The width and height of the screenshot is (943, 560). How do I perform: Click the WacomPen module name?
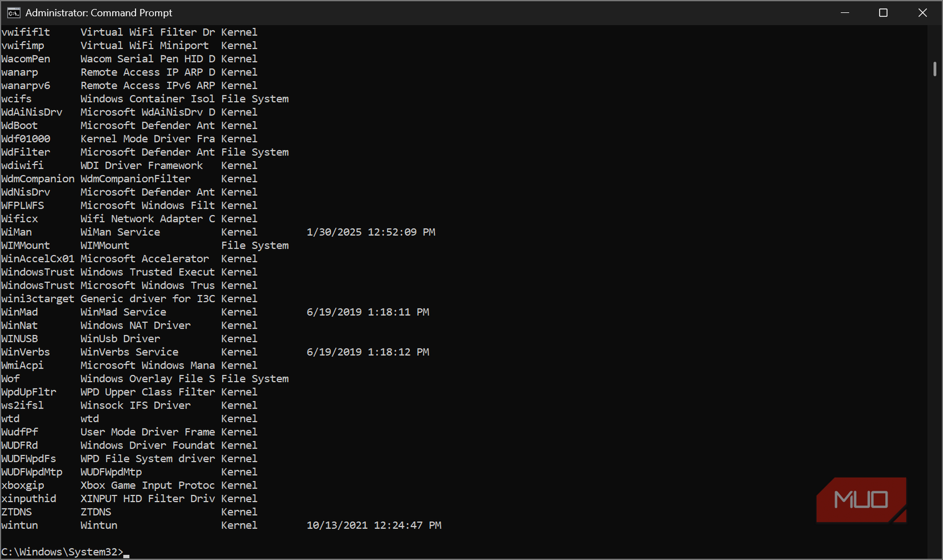[26, 59]
